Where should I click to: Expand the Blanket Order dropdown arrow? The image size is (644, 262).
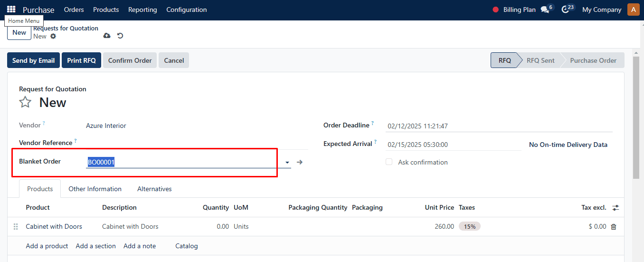tap(287, 163)
